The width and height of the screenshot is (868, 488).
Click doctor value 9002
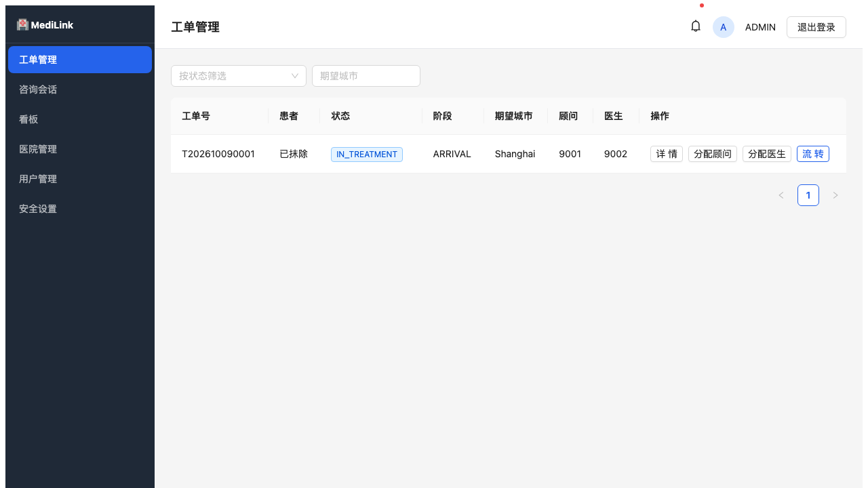pyautogui.click(x=616, y=154)
